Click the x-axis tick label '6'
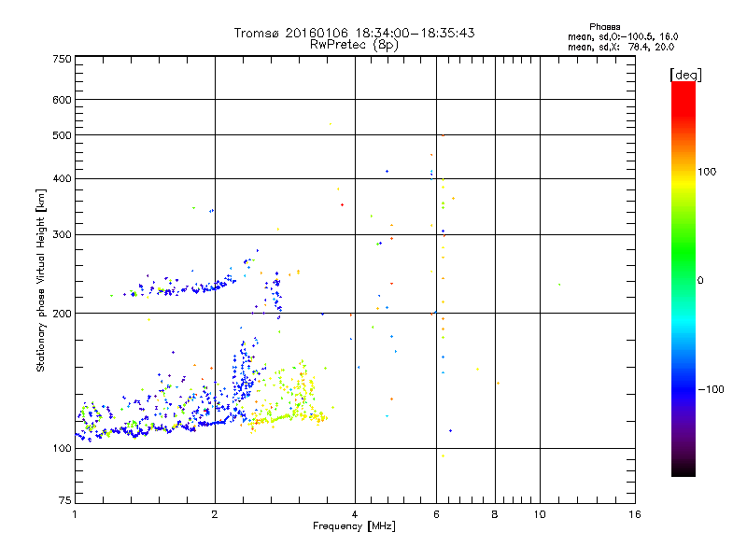 pos(436,514)
